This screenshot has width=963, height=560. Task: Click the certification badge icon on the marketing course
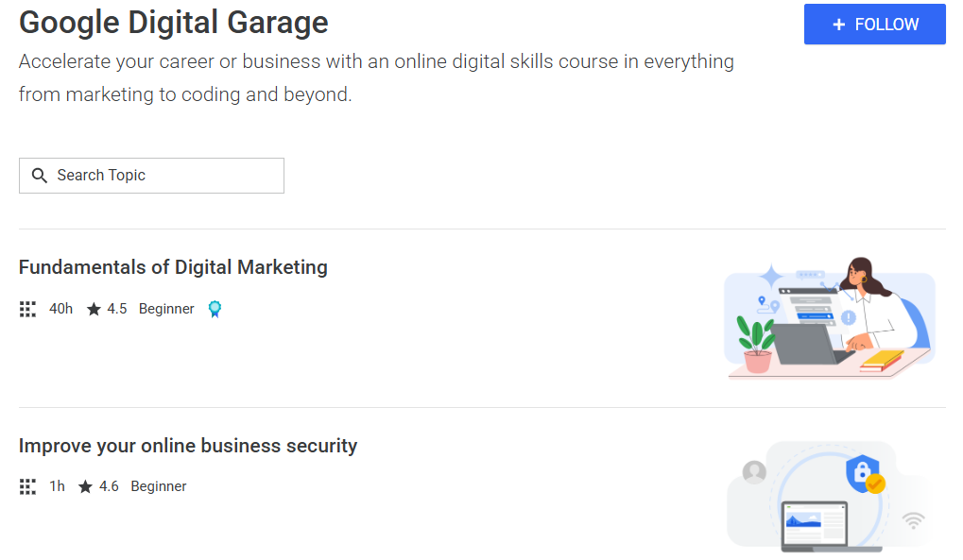pos(215,309)
